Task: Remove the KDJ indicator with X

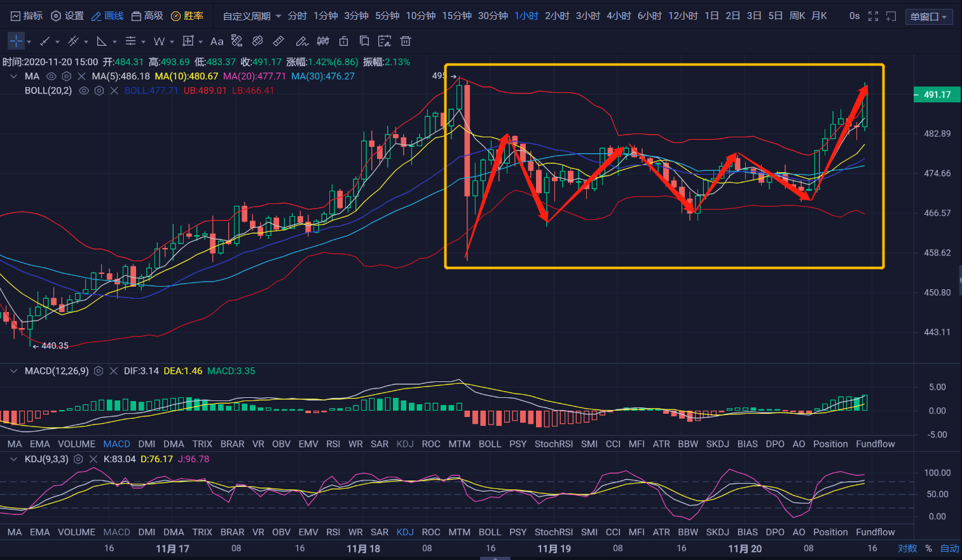Action: 93,459
